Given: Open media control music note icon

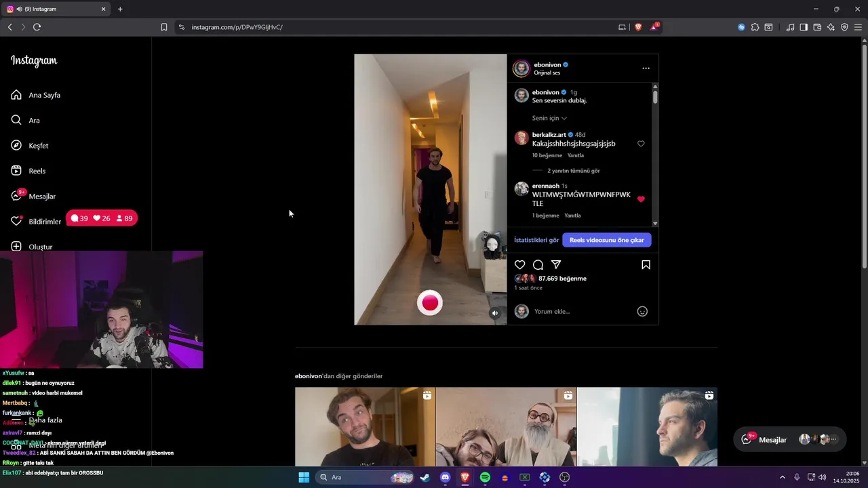Looking at the screenshot, I should coord(790,27).
